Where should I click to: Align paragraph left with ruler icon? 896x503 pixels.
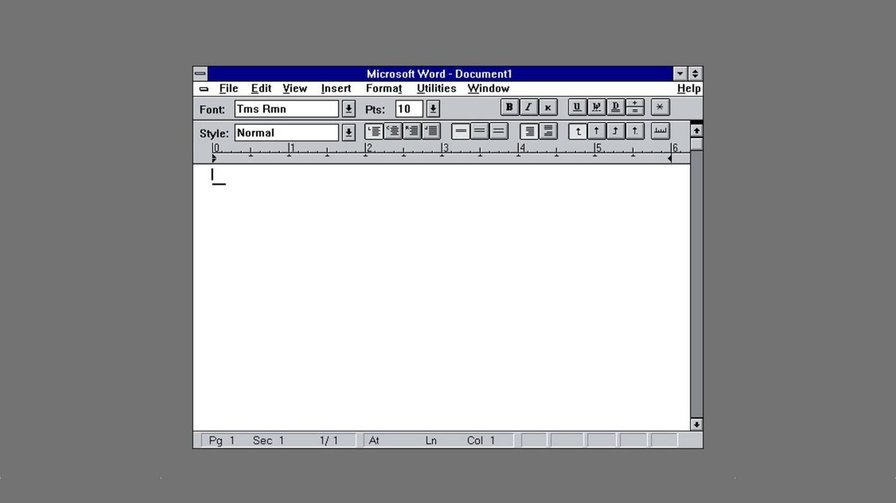click(374, 131)
